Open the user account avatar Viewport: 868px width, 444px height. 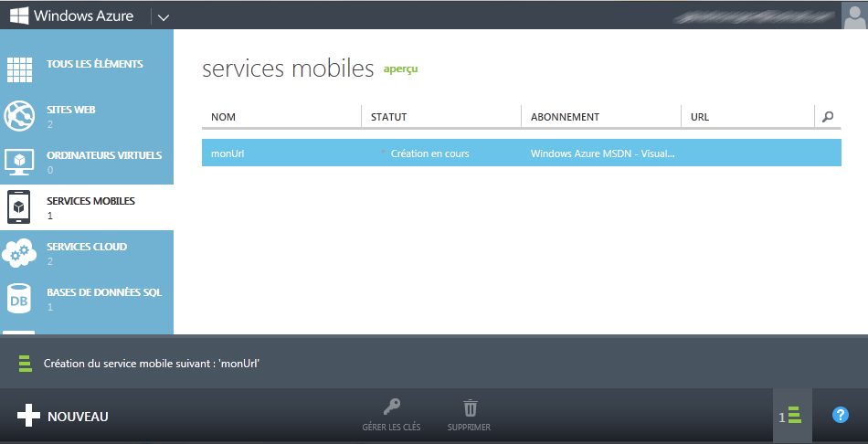853,16
